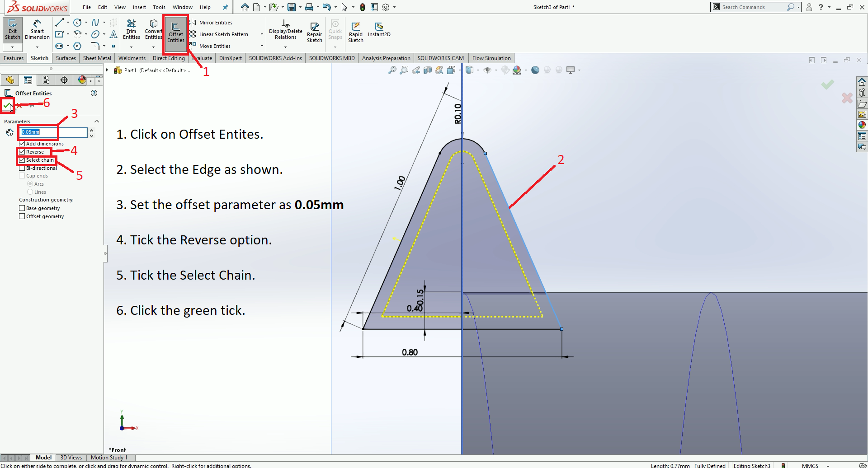868x468 pixels.
Task: Enable Base geometry construction checkbox
Action: coord(22,208)
